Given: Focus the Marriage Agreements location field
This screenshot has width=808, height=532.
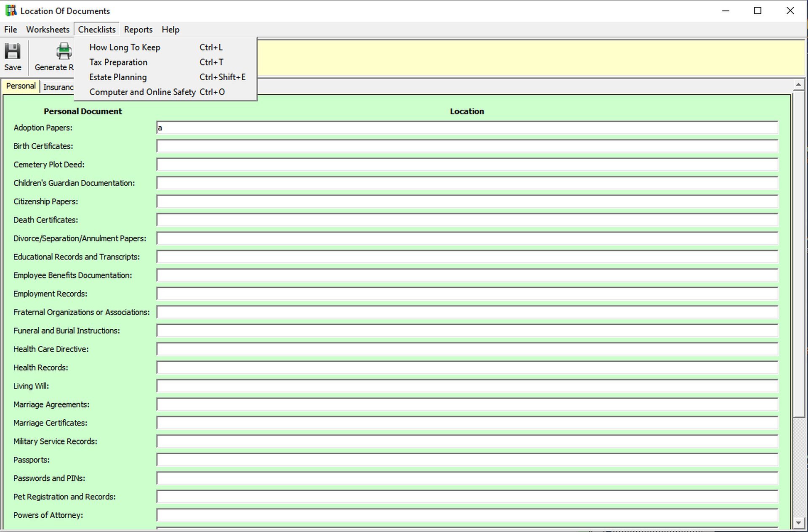Looking at the screenshot, I should pos(467,405).
